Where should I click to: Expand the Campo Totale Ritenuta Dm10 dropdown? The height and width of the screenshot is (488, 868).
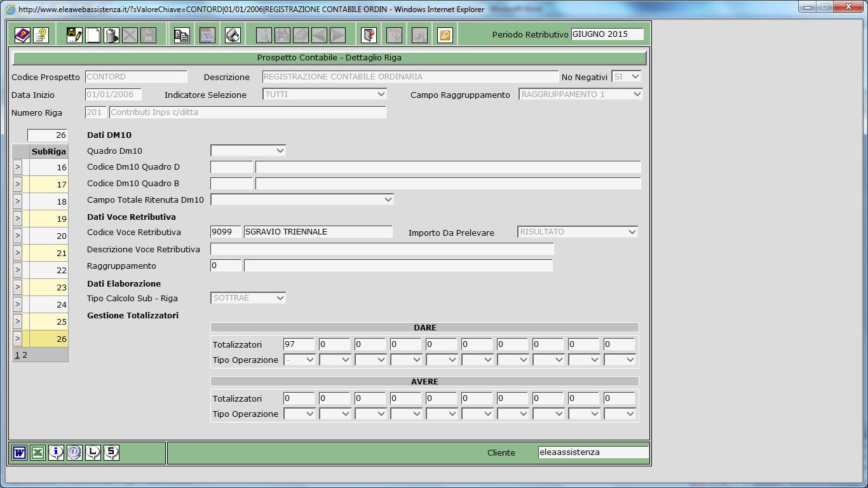(x=302, y=200)
